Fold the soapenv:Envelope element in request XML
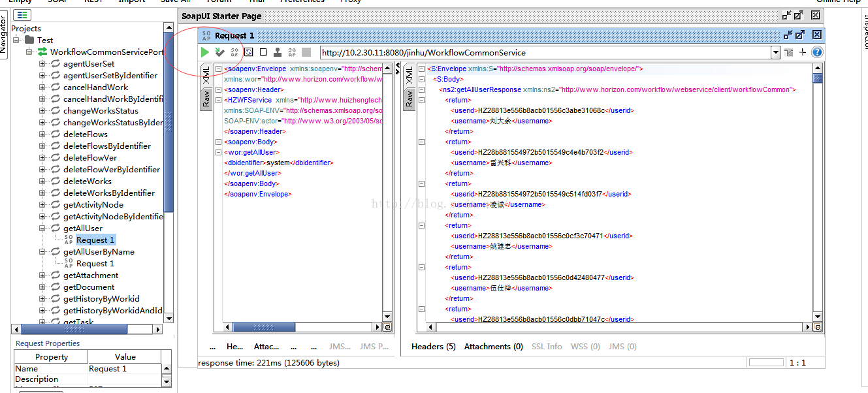Viewport: 868px width, 393px height. click(x=219, y=69)
